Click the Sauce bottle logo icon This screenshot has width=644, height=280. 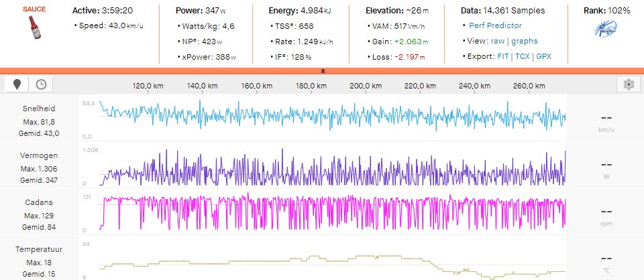pyautogui.click(x=34, y=27)
